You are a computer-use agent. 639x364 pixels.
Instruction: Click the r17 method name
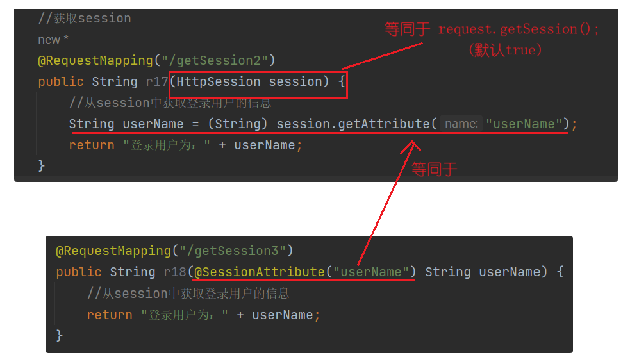tap(156, 82)
